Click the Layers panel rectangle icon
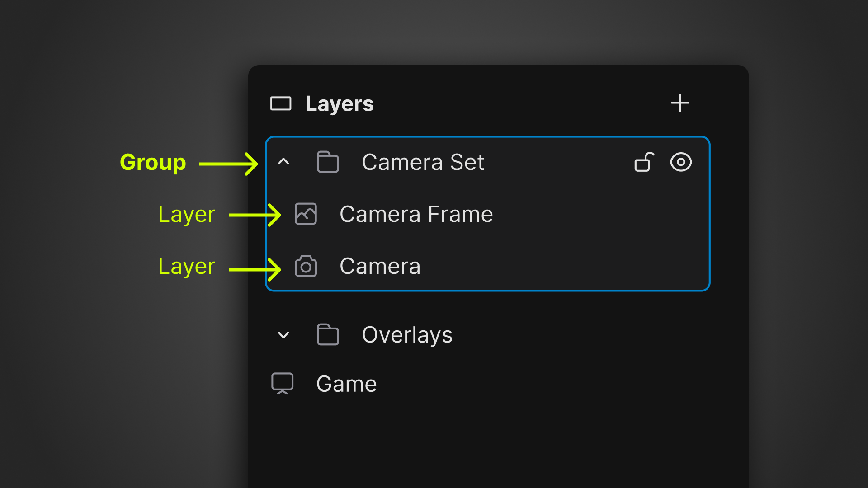 coord(281,103)
